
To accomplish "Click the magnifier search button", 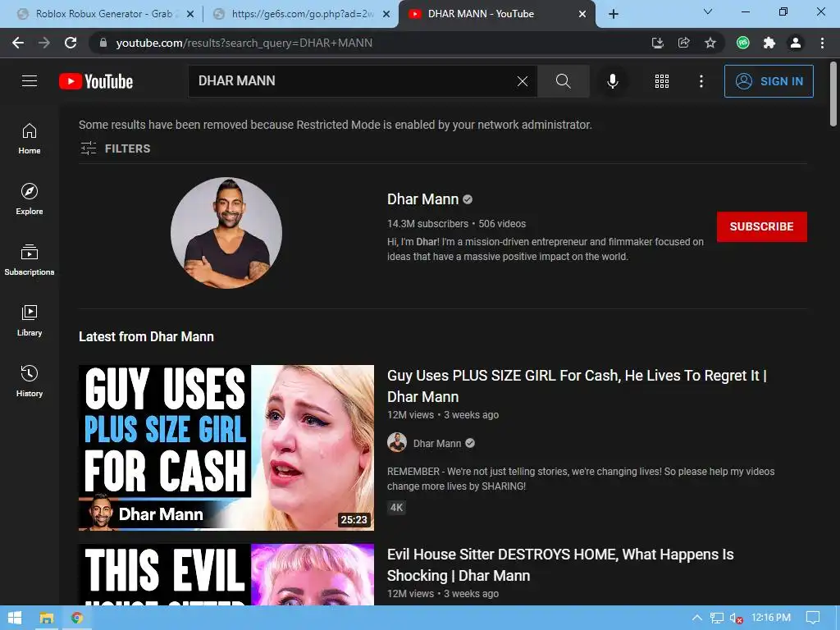I will point(563,81).
